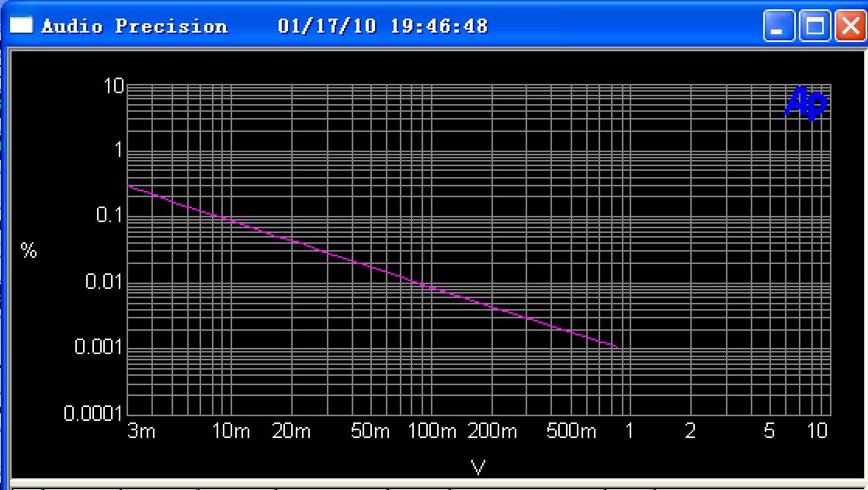This screenshot has height=490, width=868.
Task: Click Y-axis value '0.001'
Action: point(98,347)
